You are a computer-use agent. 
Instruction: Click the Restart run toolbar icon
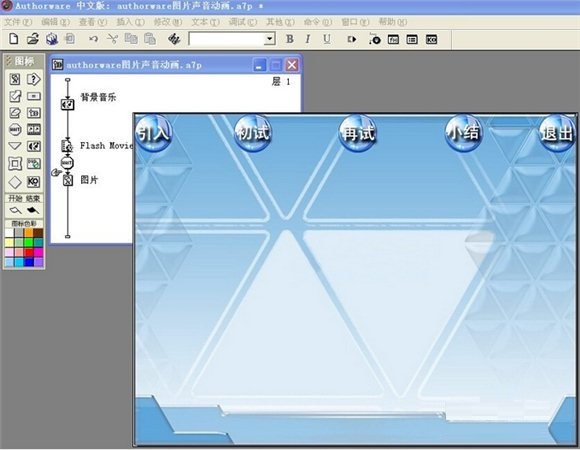[352, 39]
